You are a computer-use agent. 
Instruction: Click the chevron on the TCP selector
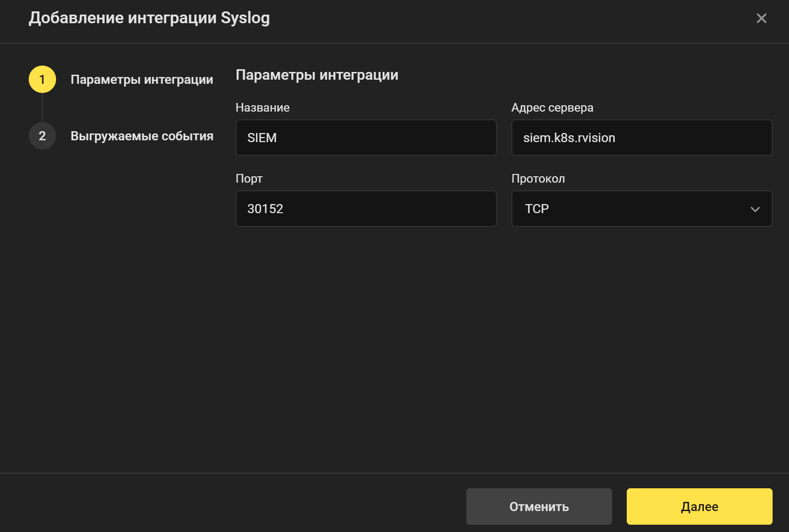pyautogui.click(x=755, y=209)
